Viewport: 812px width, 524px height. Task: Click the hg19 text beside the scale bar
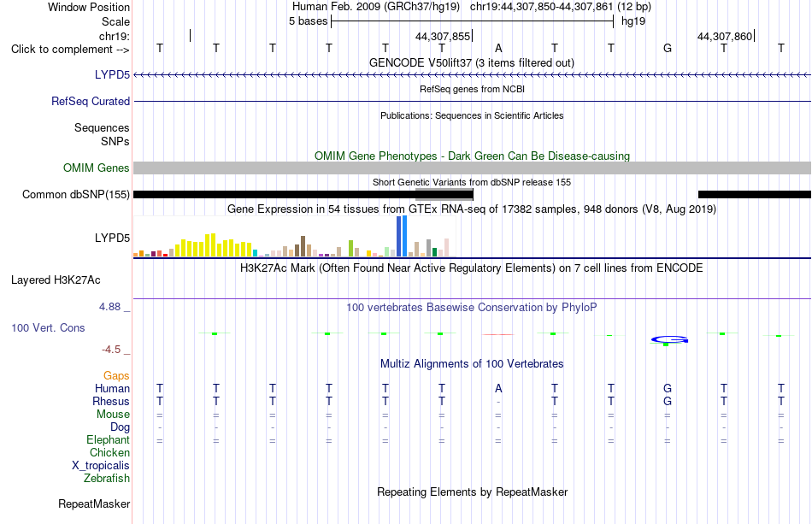[x=633, y=21]
